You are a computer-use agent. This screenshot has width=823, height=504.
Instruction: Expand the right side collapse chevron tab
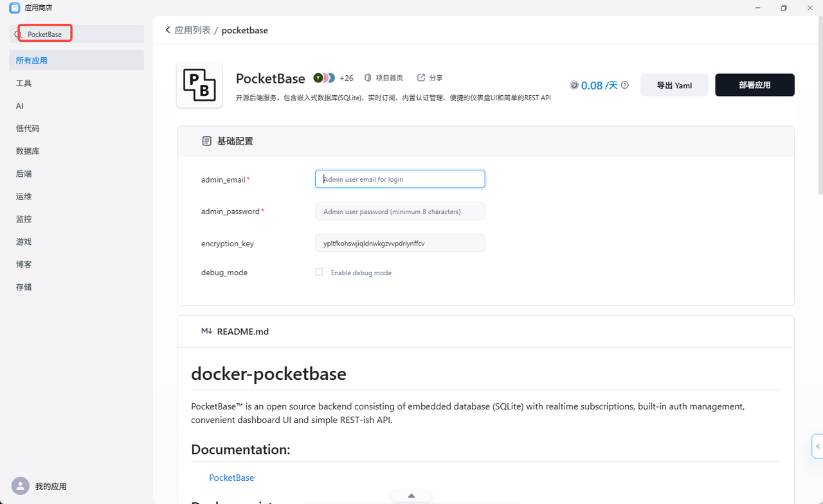pyautogui.click(x=817, y=446)
